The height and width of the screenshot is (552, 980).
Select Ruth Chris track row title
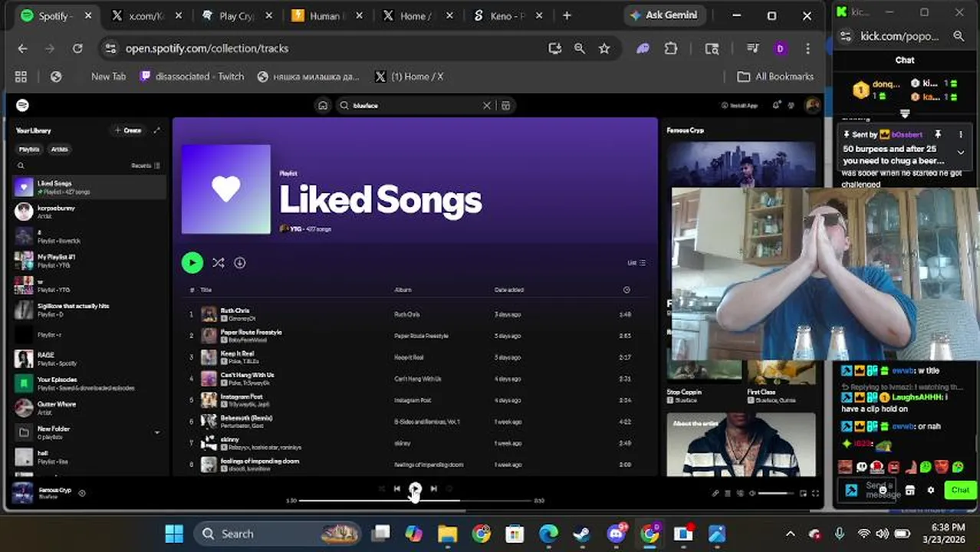(235, 310)
